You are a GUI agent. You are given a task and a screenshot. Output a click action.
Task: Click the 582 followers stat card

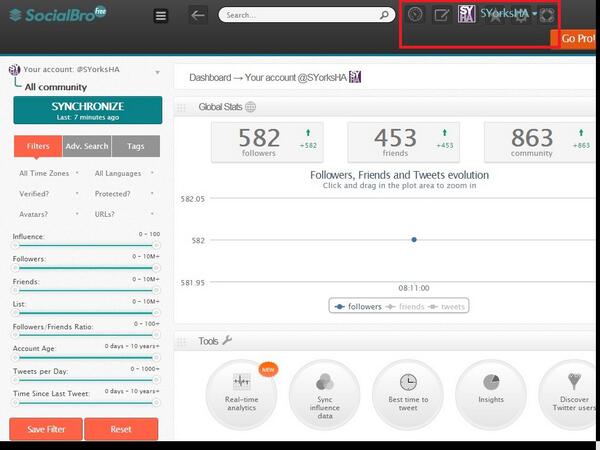267,142
